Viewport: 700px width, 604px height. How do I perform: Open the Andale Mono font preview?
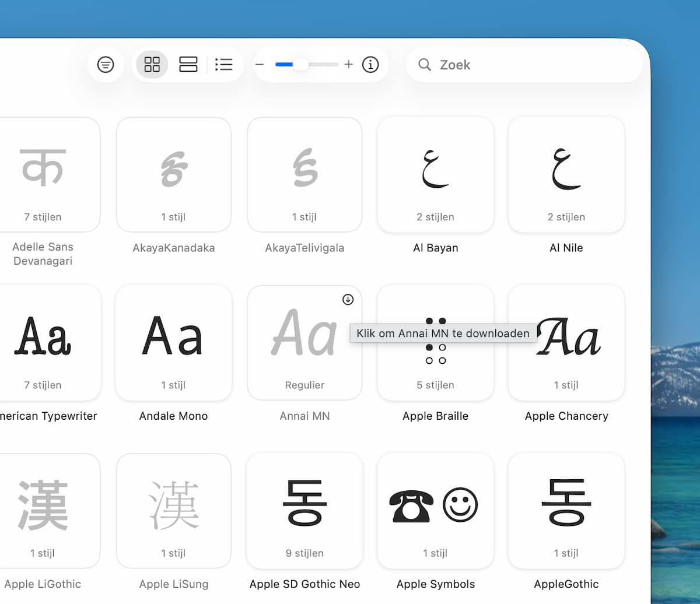[173, 343]
